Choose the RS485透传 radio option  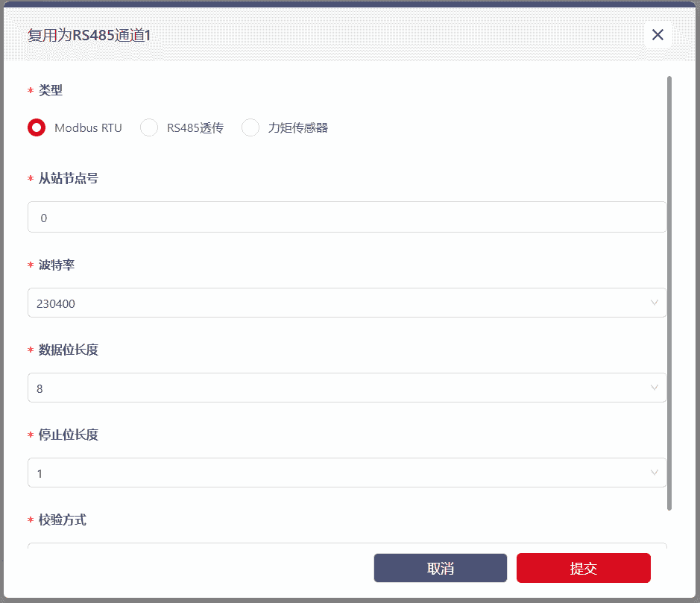(149, 127)
